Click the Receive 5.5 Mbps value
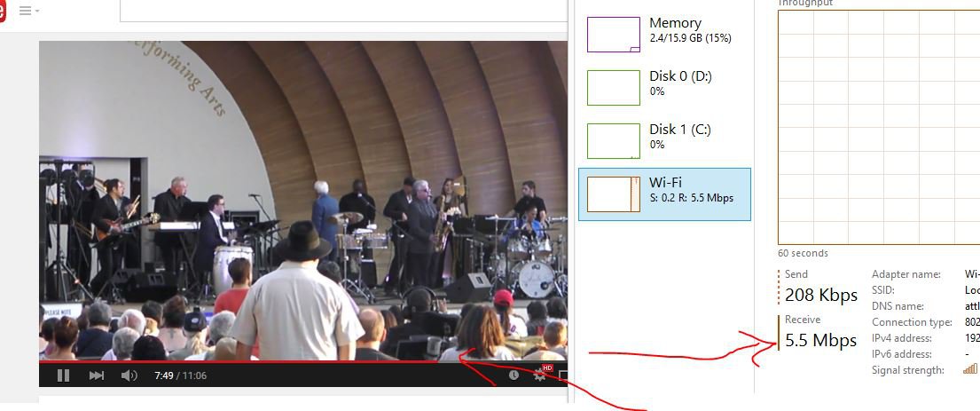The width and height of the screenshot is (980, 411). (x=820, y=340)
